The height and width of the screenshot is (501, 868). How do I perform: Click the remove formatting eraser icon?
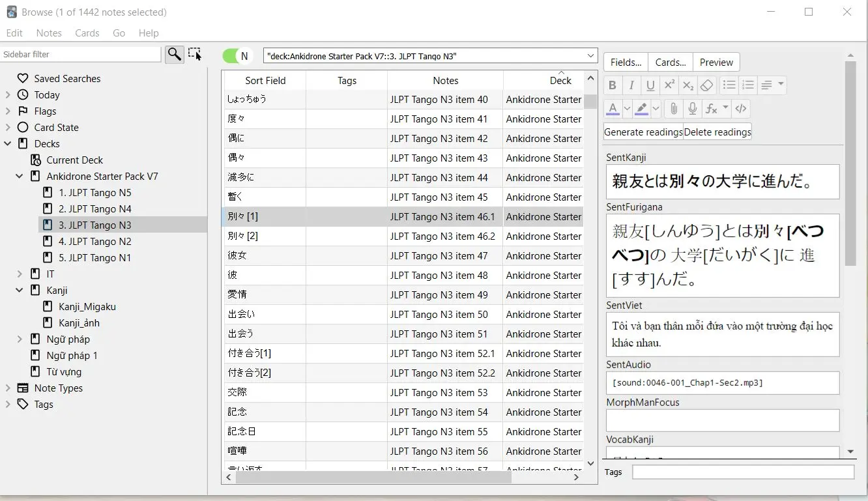706,85
